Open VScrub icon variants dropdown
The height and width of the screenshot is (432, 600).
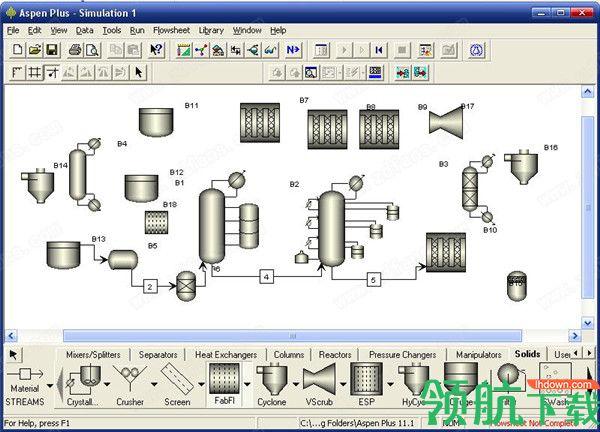343,384
